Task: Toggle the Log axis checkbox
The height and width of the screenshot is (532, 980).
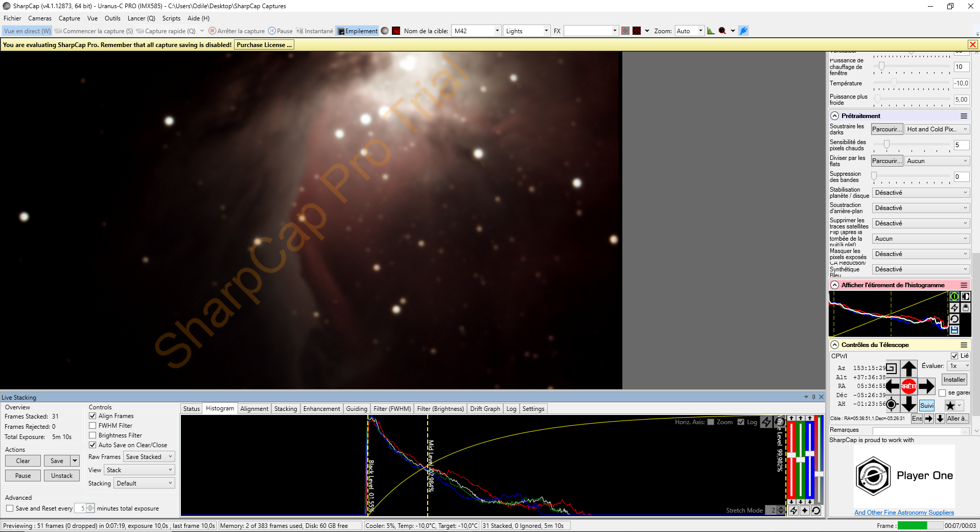Action: coord(741,422)
